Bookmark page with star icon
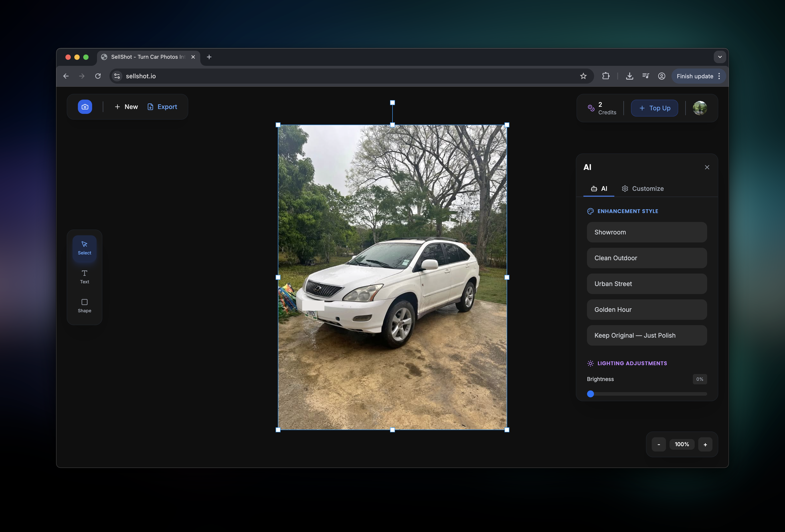The height and width of the screenshot is (532, 785). click(x=583, y=76)
